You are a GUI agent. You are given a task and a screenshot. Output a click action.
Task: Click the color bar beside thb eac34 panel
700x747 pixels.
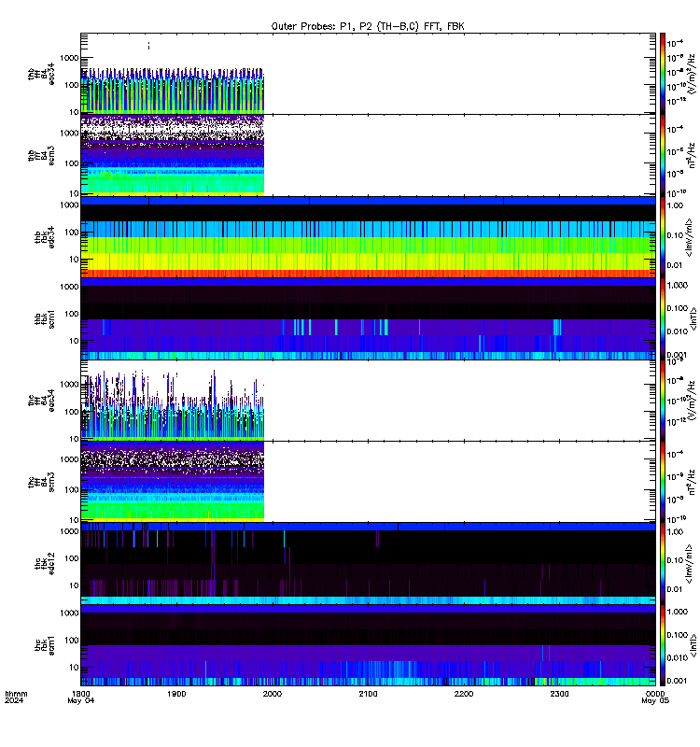(663, 74)
